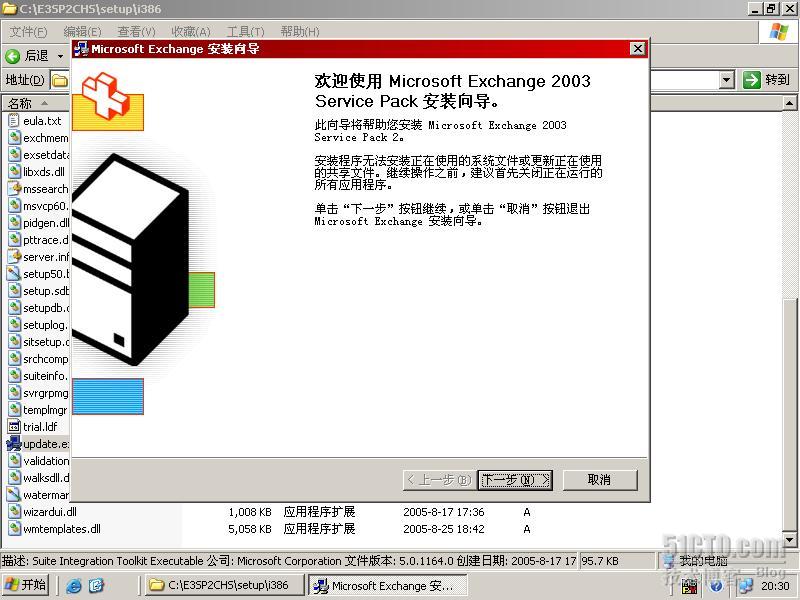Click the 2005-8-25 18:42 date cell

(443, 529)
